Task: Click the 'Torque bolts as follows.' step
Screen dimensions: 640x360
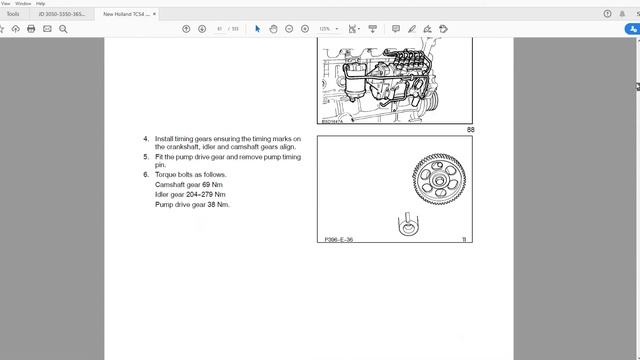Action: click(x=191, y=175)
